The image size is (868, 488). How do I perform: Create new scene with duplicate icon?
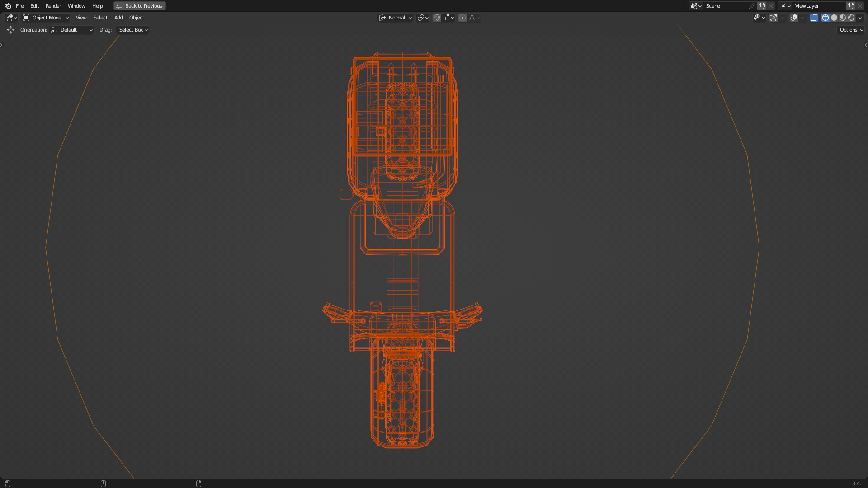pyautogui.click(x=762, y=6)
